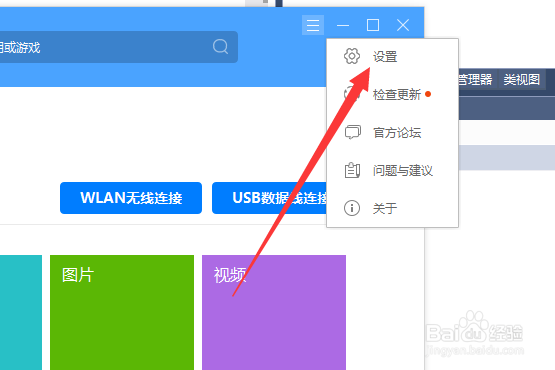The image size is (555, 370).
Task: Minimize the phone assistant window
Action: [343, 25]
